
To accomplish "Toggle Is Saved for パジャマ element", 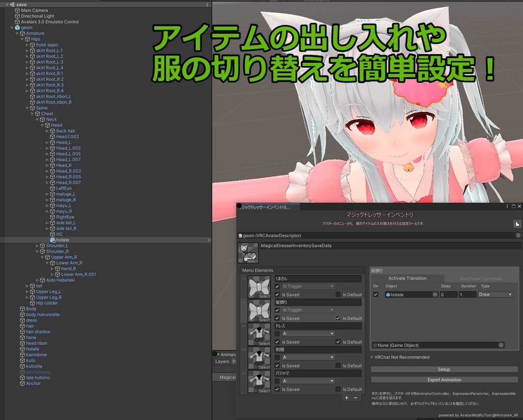I will (x=277, y=389).
